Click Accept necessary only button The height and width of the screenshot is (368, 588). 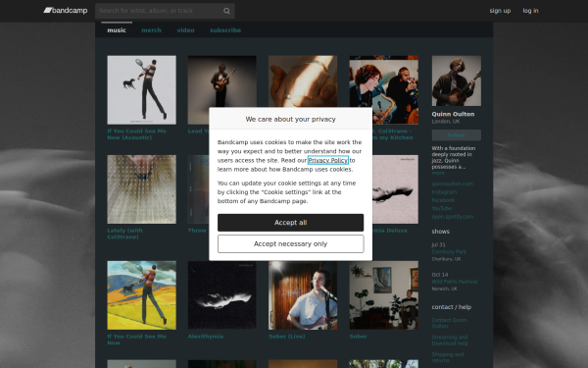[291, 244]
